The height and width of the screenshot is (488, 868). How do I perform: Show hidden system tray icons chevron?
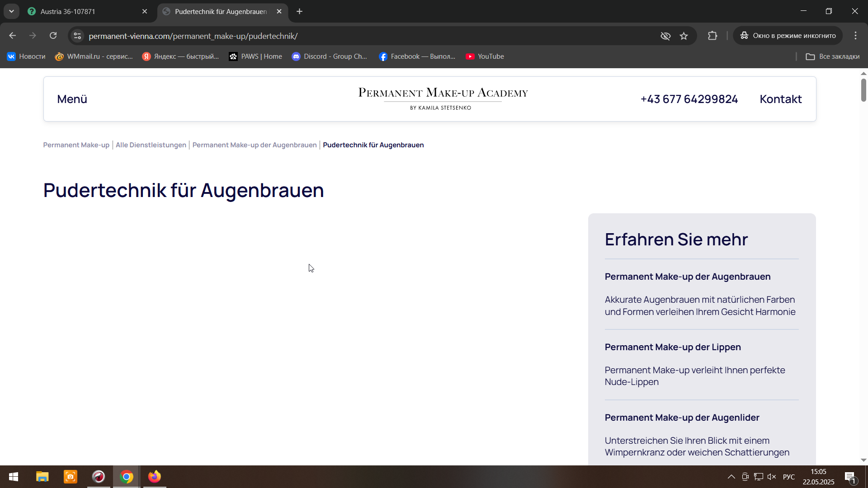pos(731,477)
